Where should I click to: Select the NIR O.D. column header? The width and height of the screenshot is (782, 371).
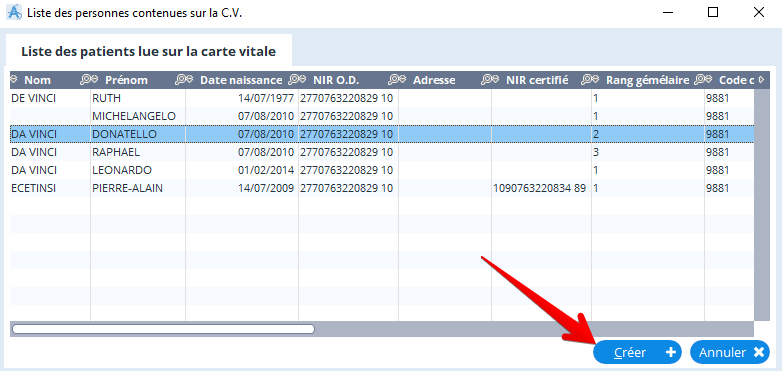pyautogui.click(x=337, y=80)
